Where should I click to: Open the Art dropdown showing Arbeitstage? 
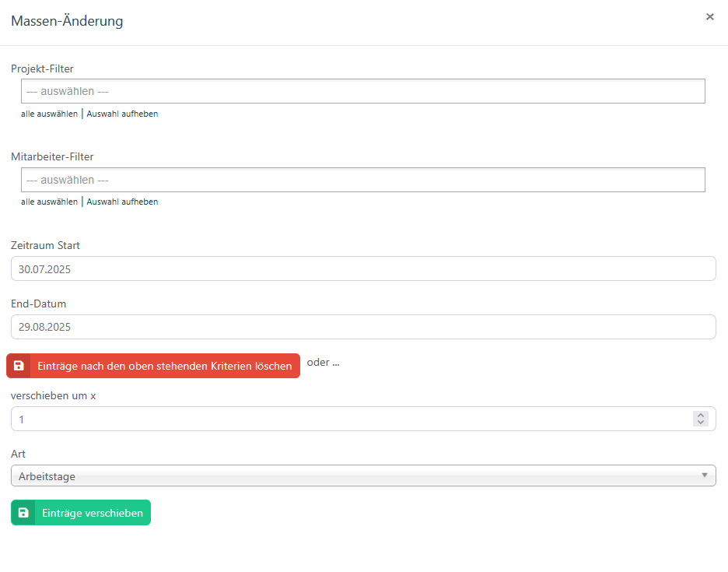pyautogui.click(x=363, y=475)
